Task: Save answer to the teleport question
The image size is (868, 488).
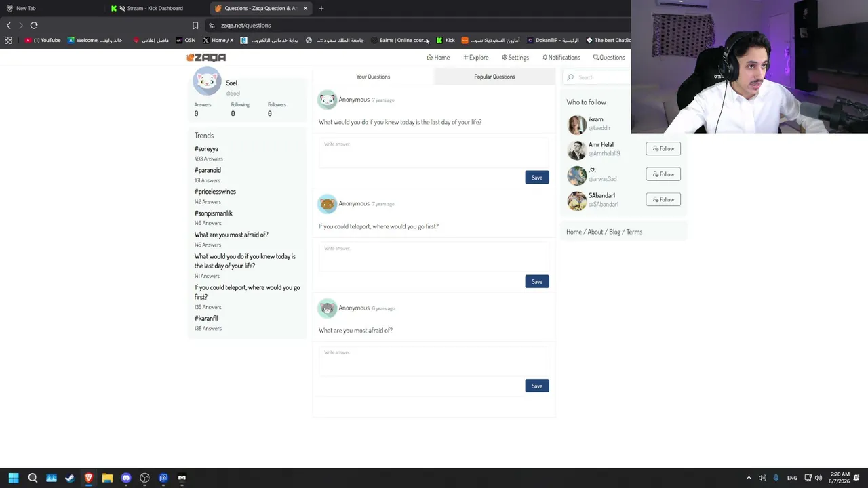Action: point(537,282)
